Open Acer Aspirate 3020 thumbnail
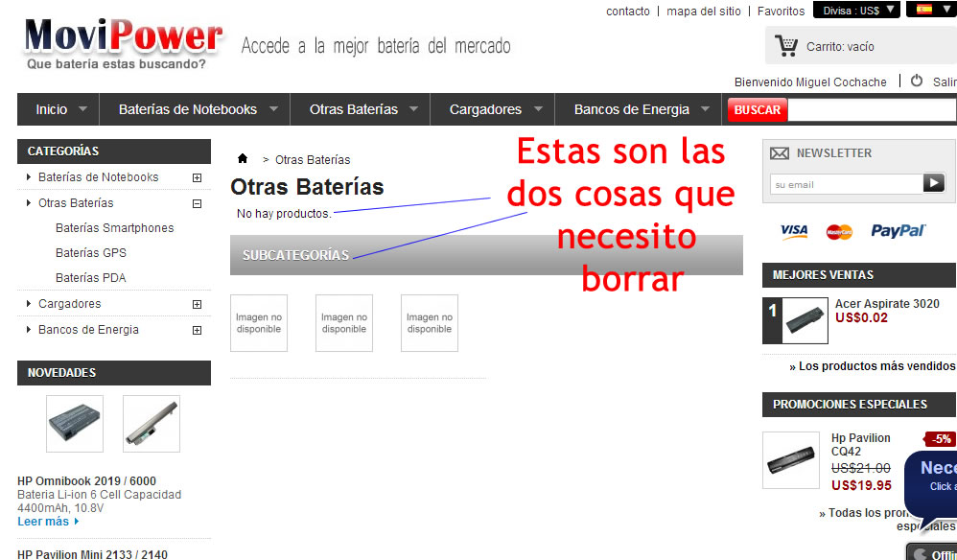Screen dimensions: 957x560 point(805,321)
